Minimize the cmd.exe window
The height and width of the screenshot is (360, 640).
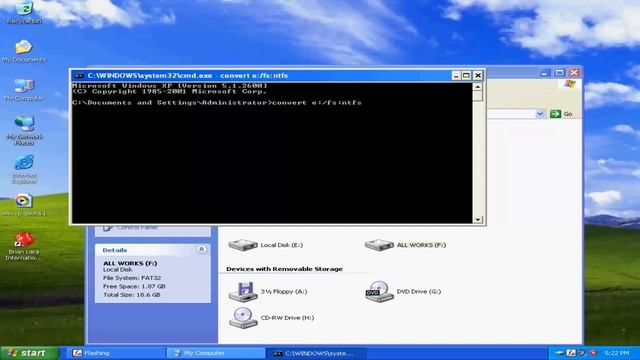[x=456, y=76]
